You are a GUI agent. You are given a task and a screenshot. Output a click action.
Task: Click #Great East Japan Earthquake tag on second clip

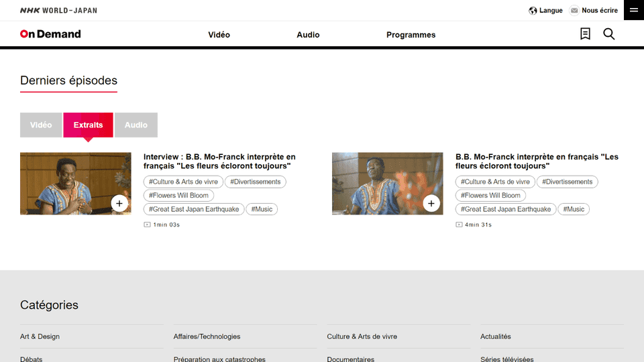(x=505, y=209)
